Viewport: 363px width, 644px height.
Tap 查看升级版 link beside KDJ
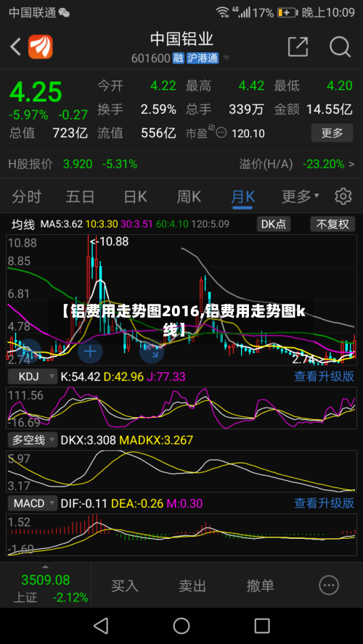[x=324, y=376]
